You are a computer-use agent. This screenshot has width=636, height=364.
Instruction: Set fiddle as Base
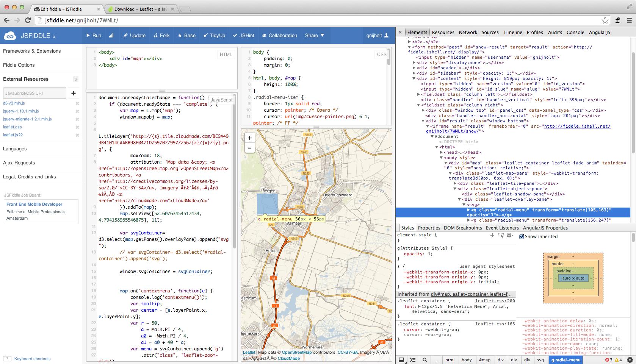point(186,35)
